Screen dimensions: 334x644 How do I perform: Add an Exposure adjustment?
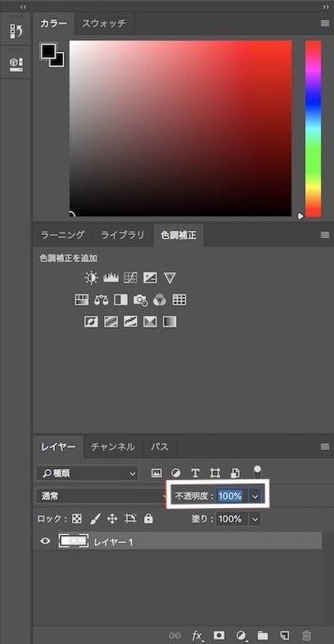150,278
